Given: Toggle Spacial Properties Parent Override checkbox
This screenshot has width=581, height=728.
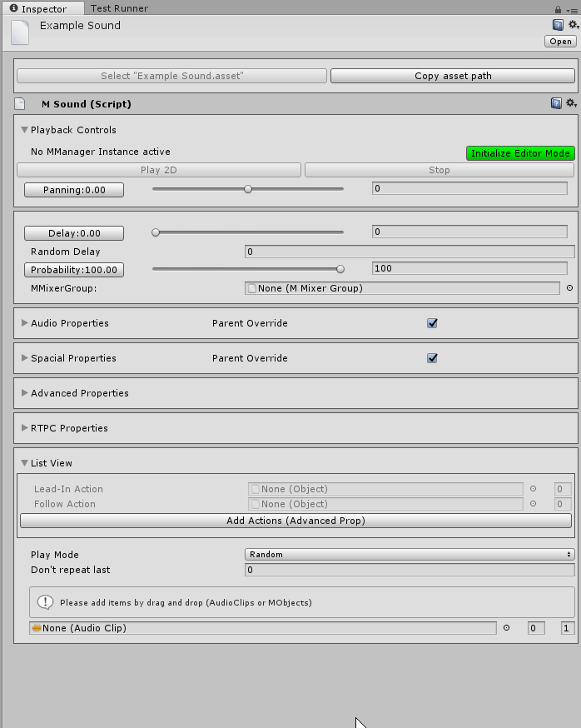Looking at the screenshot, I should pos(432,358).
